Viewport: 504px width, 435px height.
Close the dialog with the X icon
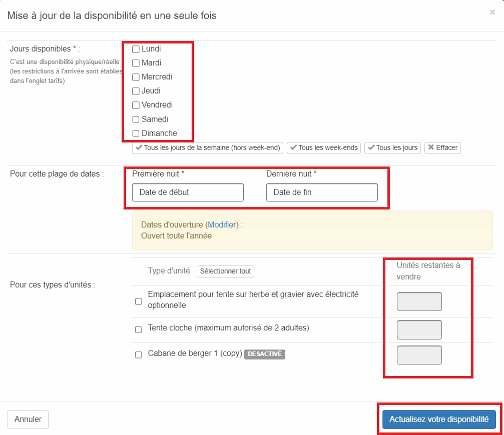tap(492, 12)
